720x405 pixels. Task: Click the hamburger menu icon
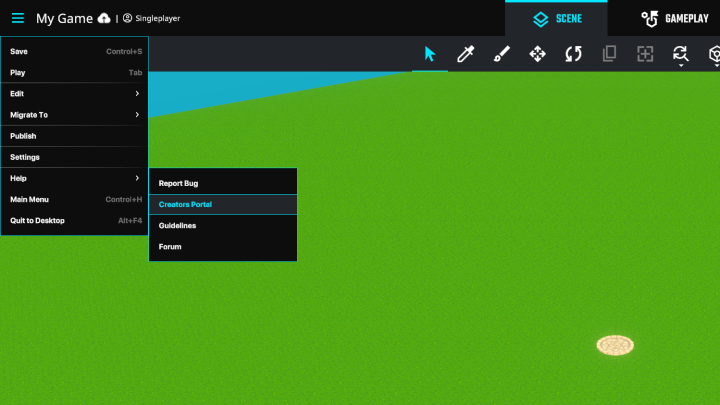tap(18, 18)
